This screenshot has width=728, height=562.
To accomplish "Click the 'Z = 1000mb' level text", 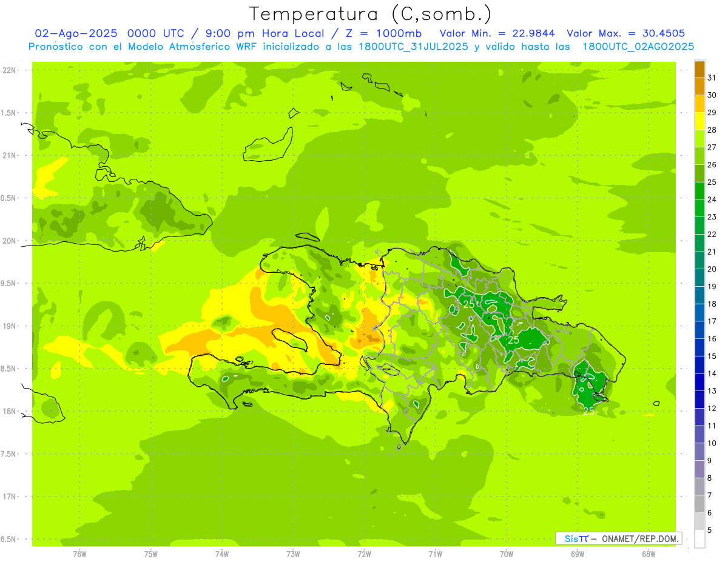I will click(x=382, y=33).
